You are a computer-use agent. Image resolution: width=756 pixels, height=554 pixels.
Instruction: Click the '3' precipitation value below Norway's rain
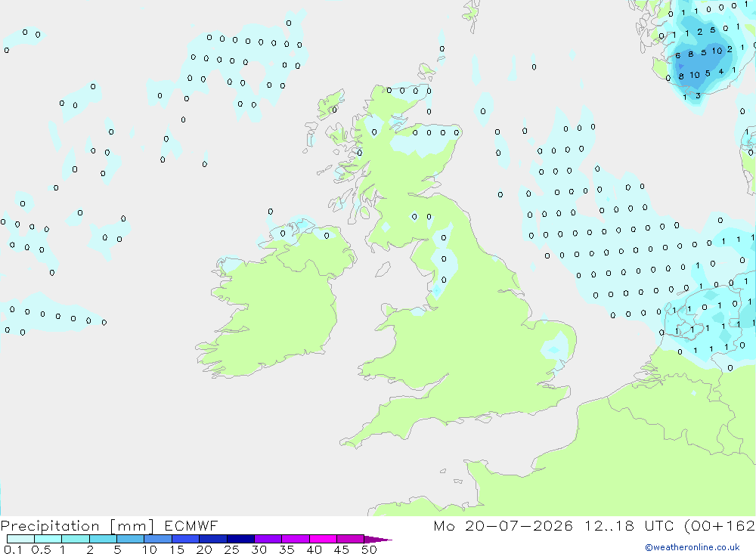698,96
